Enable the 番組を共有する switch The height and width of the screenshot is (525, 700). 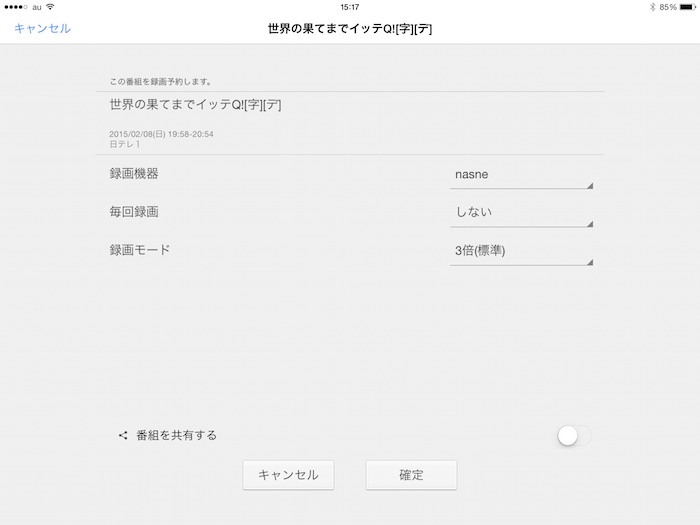pyautogui.click(x=574, y=435)
